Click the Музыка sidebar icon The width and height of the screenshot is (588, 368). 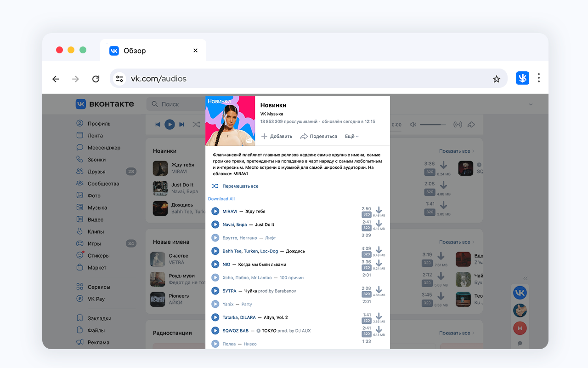pyautogui.click(x=80, y=207)
